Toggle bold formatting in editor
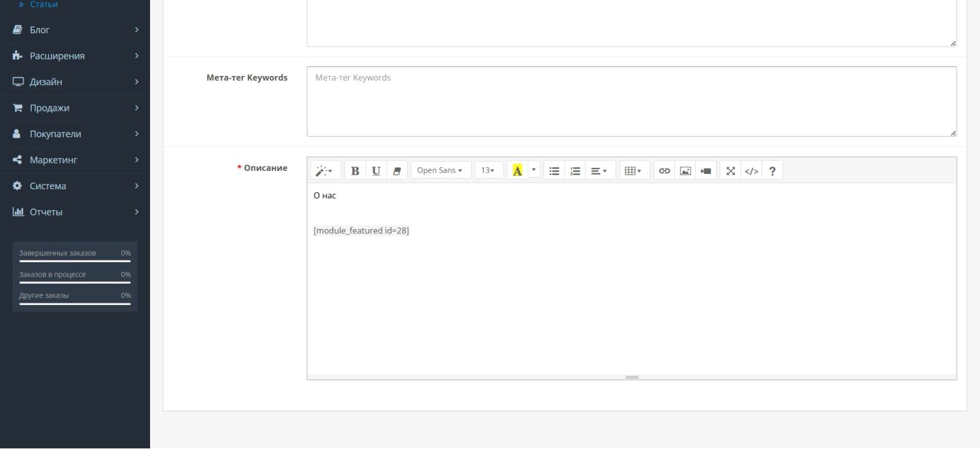 point(355,171)
